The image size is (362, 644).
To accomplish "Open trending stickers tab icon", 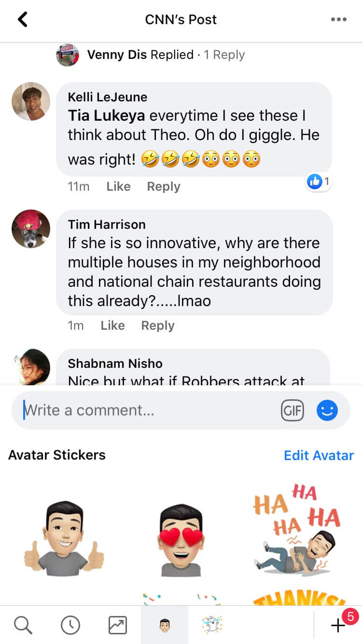I will click(x=117, y=625).
